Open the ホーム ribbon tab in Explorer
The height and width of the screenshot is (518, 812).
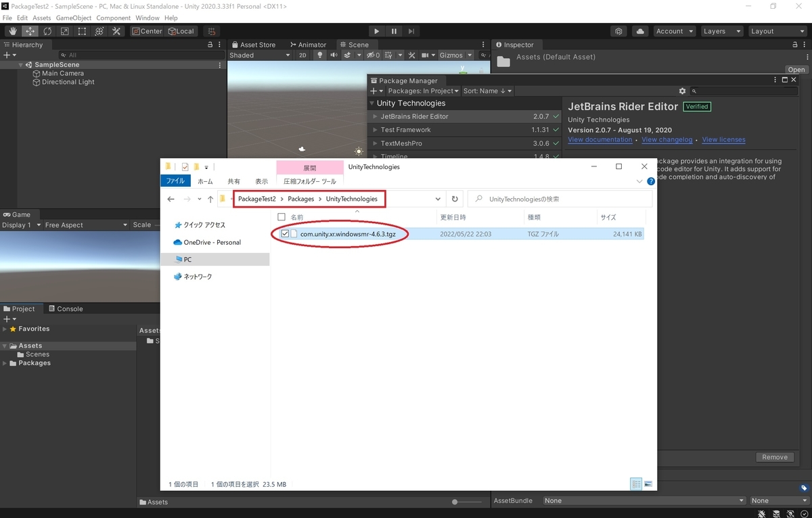(205, 181)
